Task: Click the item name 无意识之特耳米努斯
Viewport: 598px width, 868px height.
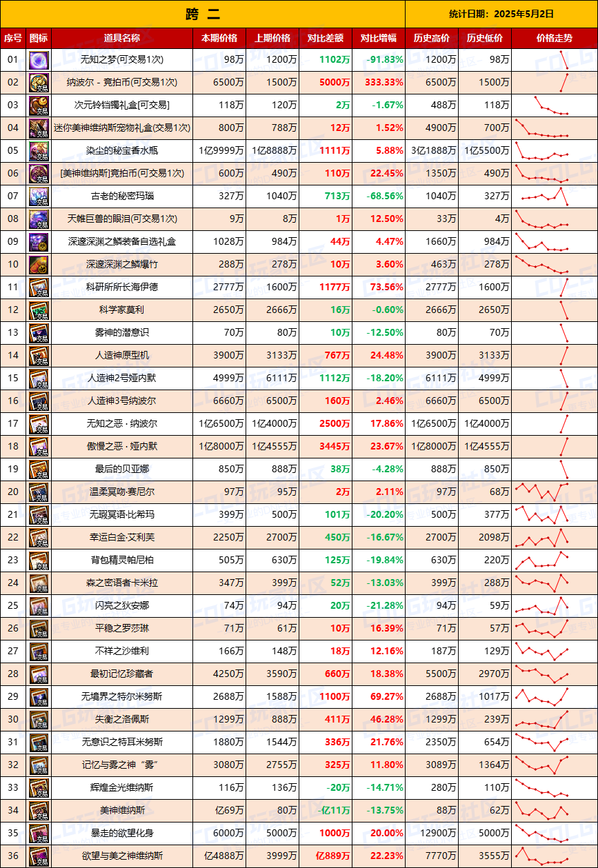Action: click(x=121, y=742)
